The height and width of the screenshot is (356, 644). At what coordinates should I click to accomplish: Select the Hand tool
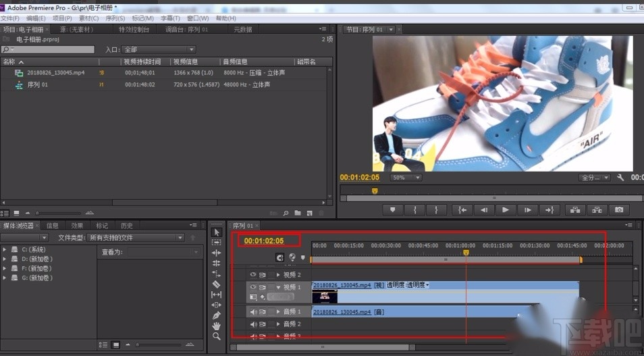click(217, 326)
